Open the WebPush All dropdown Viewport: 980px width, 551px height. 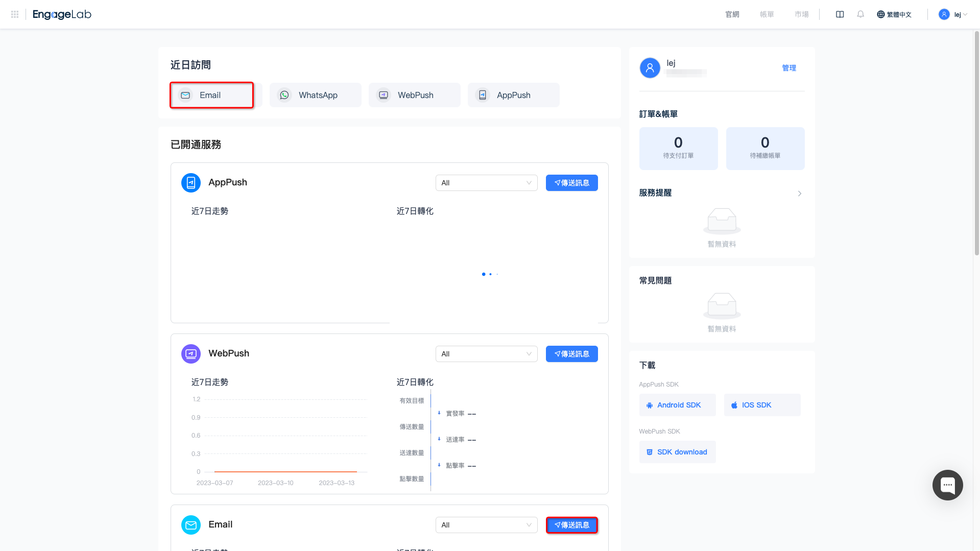(x=487, y=354)
